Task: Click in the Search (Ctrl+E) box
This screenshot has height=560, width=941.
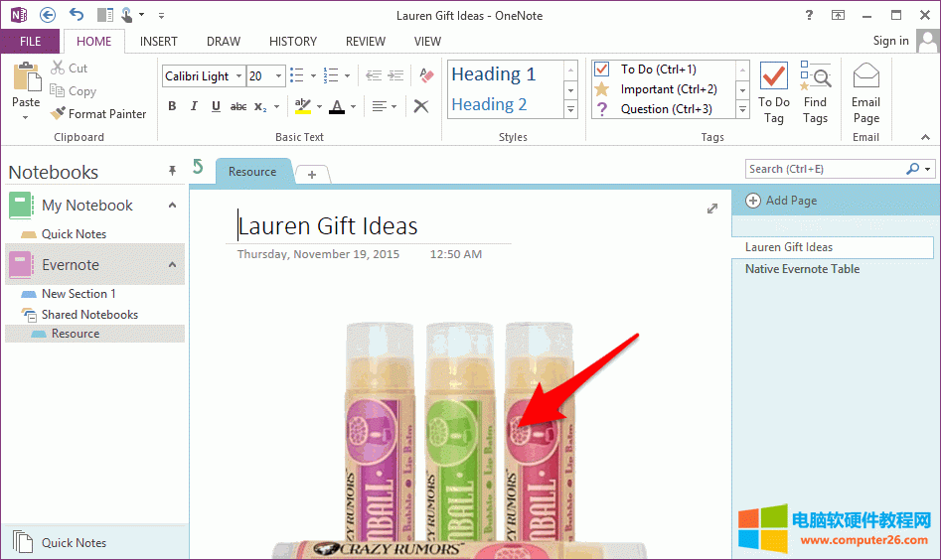Action: click(825, 169)
